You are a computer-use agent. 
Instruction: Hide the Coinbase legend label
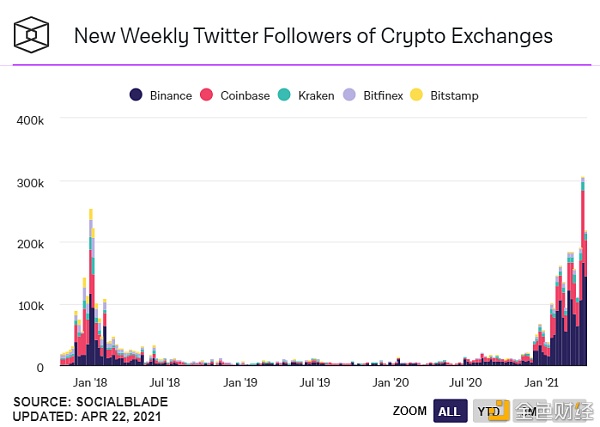[245, 95]
